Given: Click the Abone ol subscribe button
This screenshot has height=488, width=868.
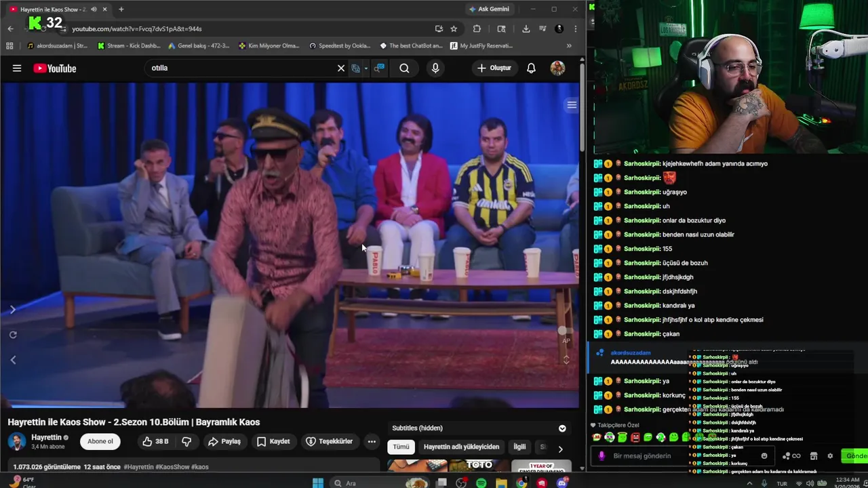Looking at the screenshot, I should pos(100,441).
